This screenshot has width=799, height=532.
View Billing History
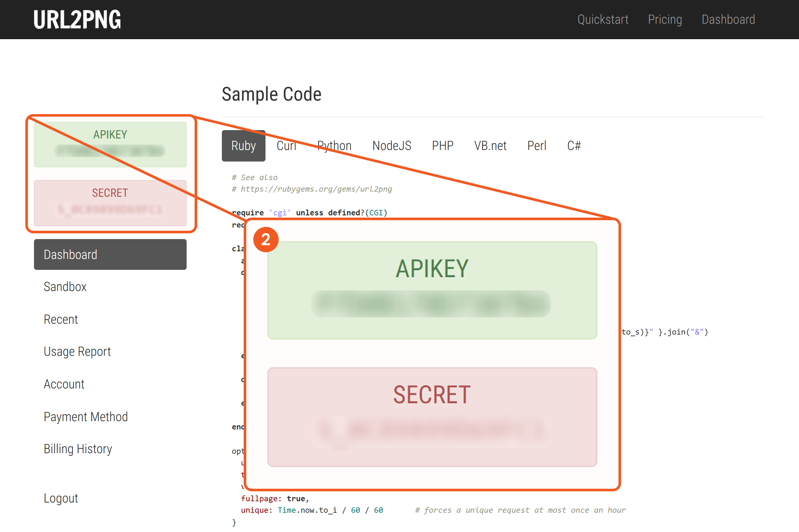click(78, 449)
